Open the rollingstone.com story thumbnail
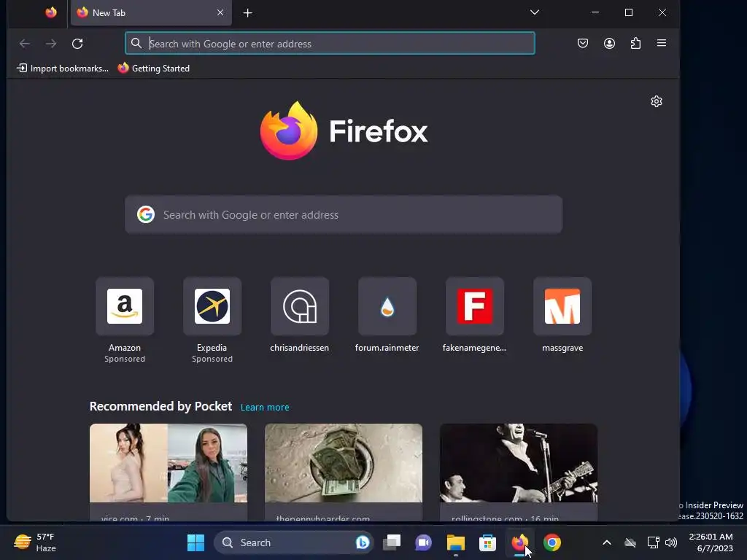The image size is (747, 560). (x=519, y=463)
